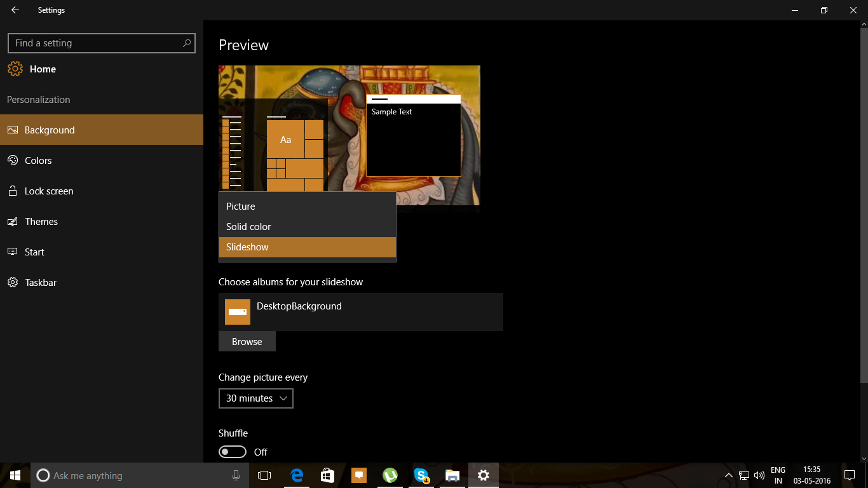The height and width of the screenshot is (488, 868).
Task: Expand hidden icons in the system tray
Action: 729,475
